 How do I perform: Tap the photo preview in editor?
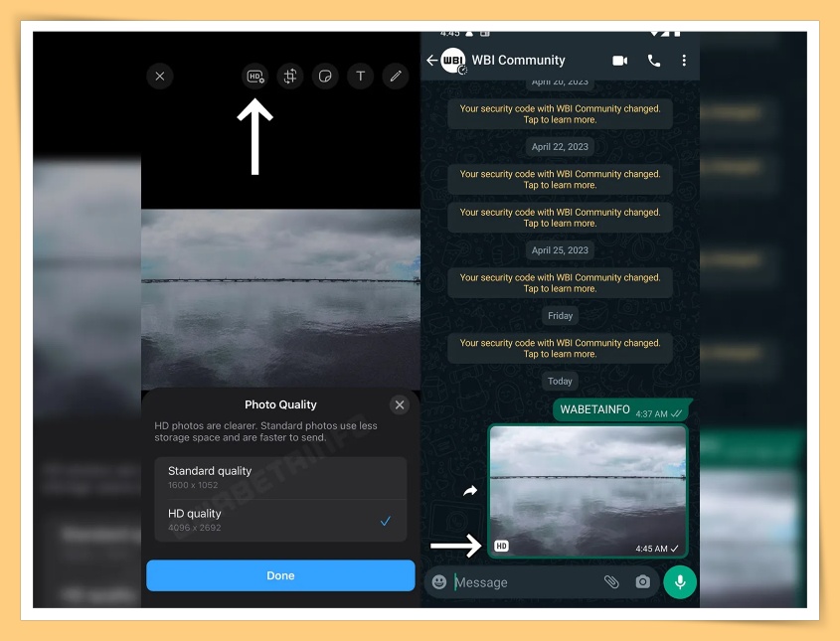[x=280, y=298]
